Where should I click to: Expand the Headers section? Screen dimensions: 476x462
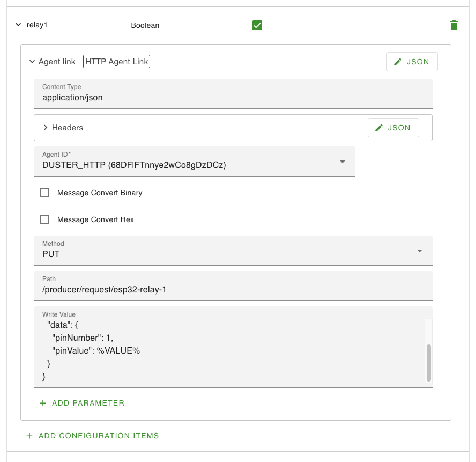(x=46, y=128)
